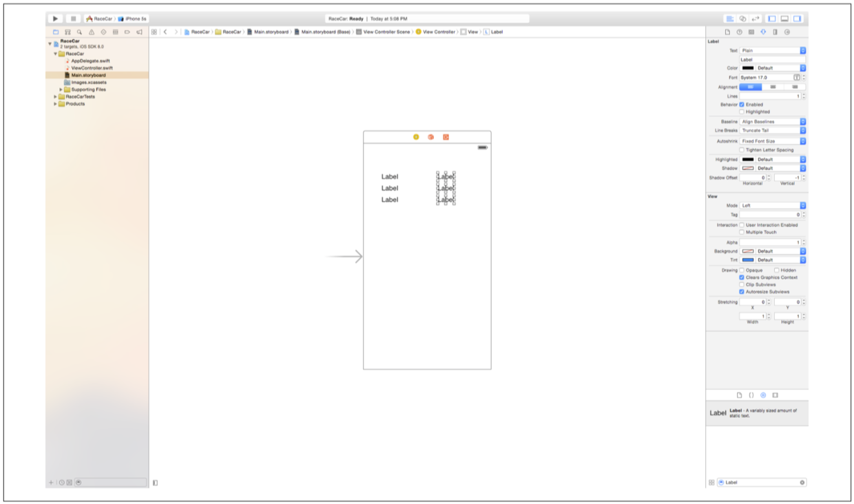Open the Autoshrink Fixed Font Size dropdown

[772, 141]
